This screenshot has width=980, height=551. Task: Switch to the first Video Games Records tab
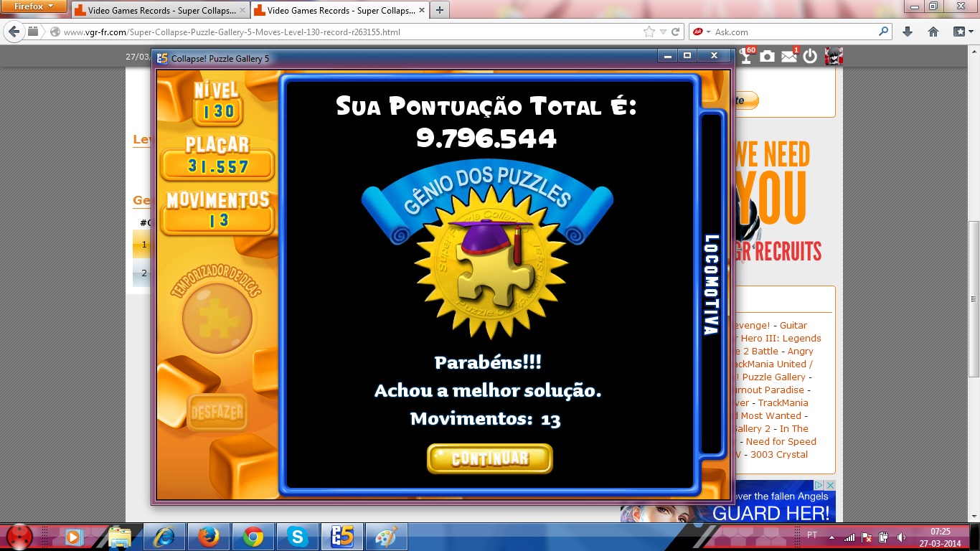coord(159,11)
